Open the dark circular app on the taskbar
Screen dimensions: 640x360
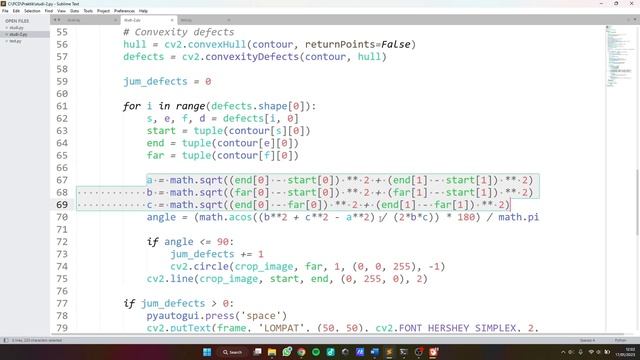tap(345, 352)
